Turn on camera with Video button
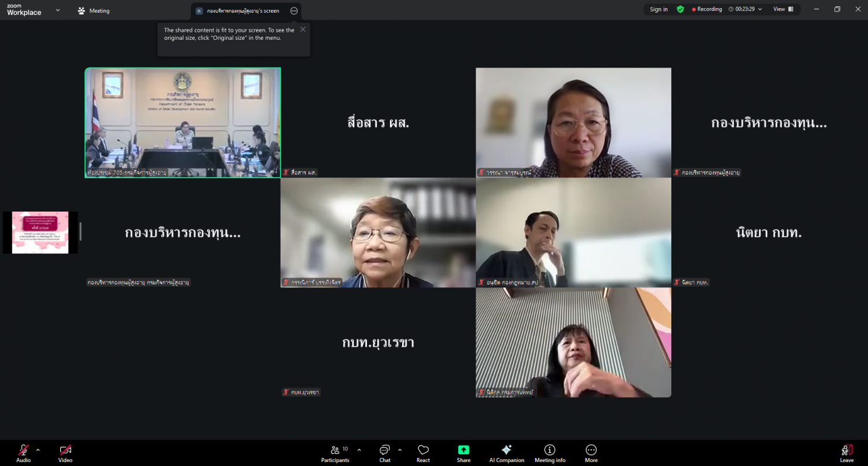Screen dimensions: 868x466 (65, 453)
